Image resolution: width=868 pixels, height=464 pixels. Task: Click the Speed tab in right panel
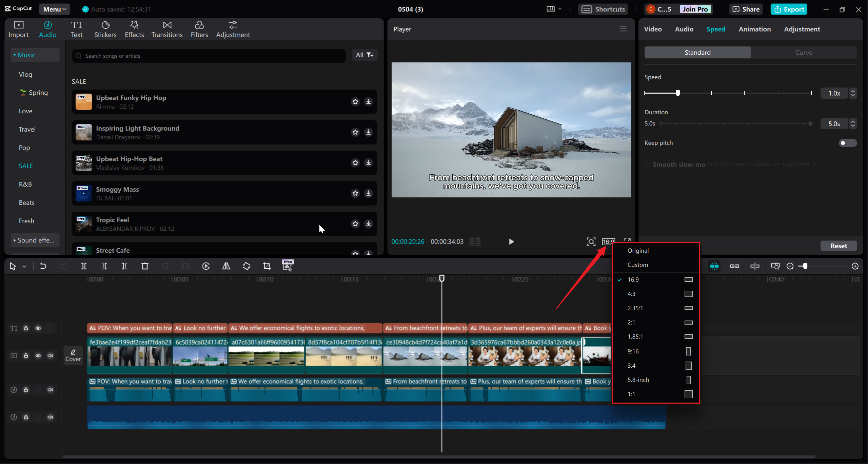tap(716, 29)
